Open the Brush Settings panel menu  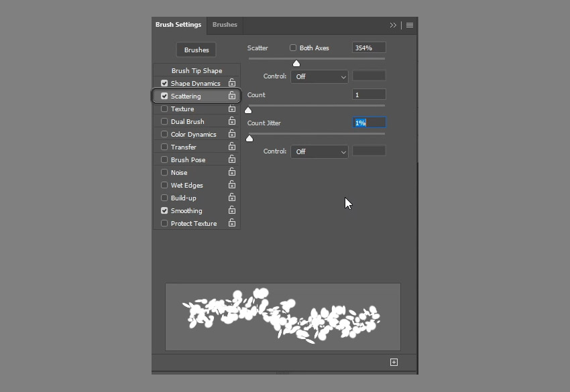[x=409, y=25]
